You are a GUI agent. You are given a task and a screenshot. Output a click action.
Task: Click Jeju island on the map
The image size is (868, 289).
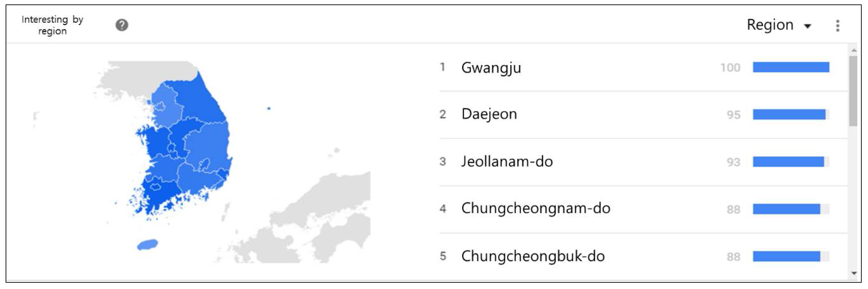[x=147, y=244]
